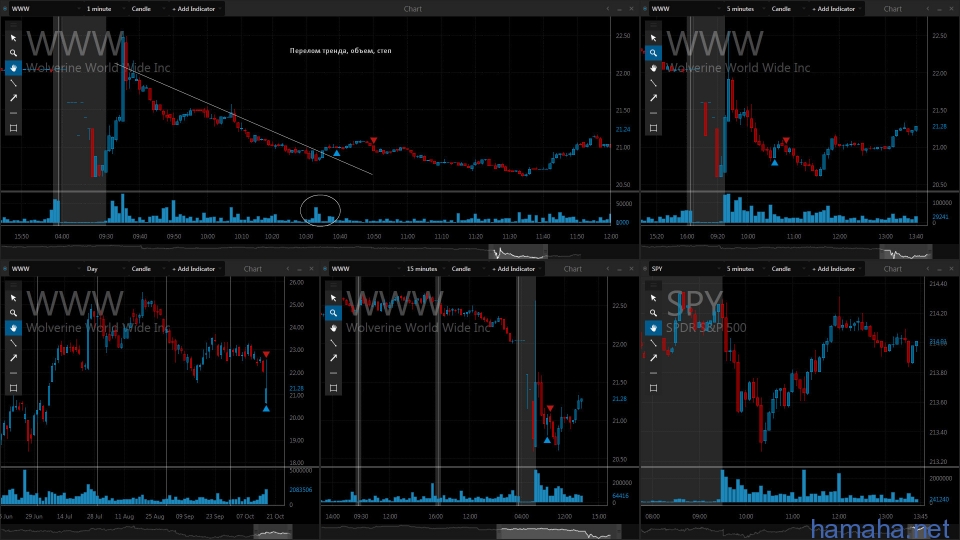
Task: Activate the hand tool in WWW Day chart
Action: 13,328
